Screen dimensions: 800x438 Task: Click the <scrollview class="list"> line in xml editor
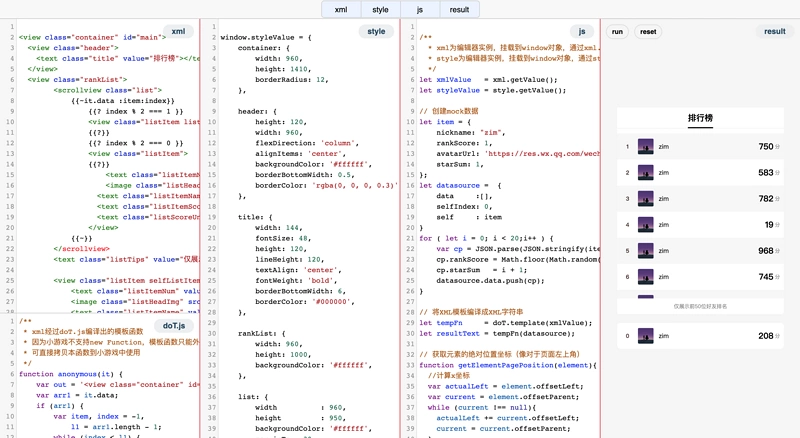[x=108, y=90]
